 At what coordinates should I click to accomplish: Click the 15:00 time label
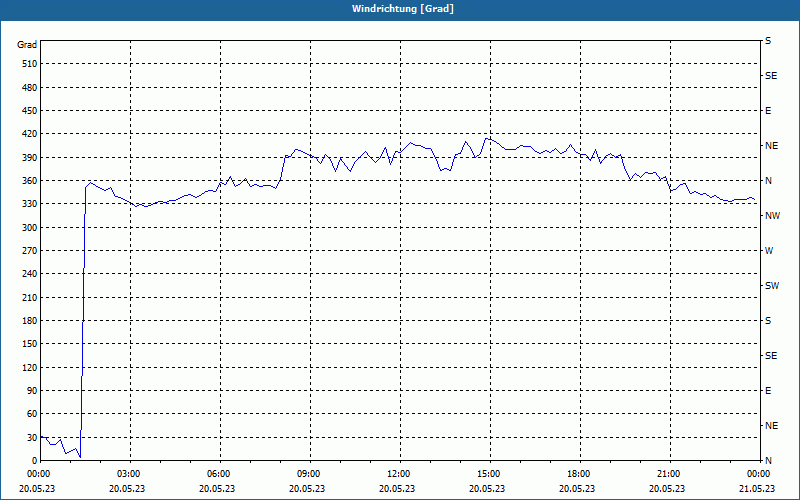[487, 474]
